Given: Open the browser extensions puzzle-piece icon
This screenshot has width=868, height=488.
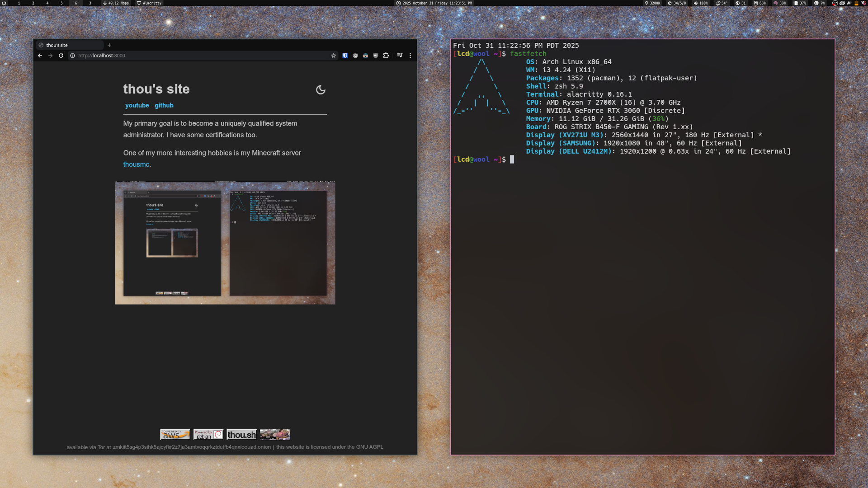Looking at the screenshot, I should pyautogui.click(x=387, y=55).
